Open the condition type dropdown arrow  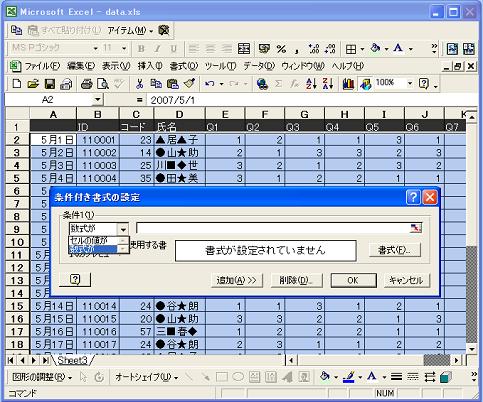pyautogui.click(x=123, y=229)
